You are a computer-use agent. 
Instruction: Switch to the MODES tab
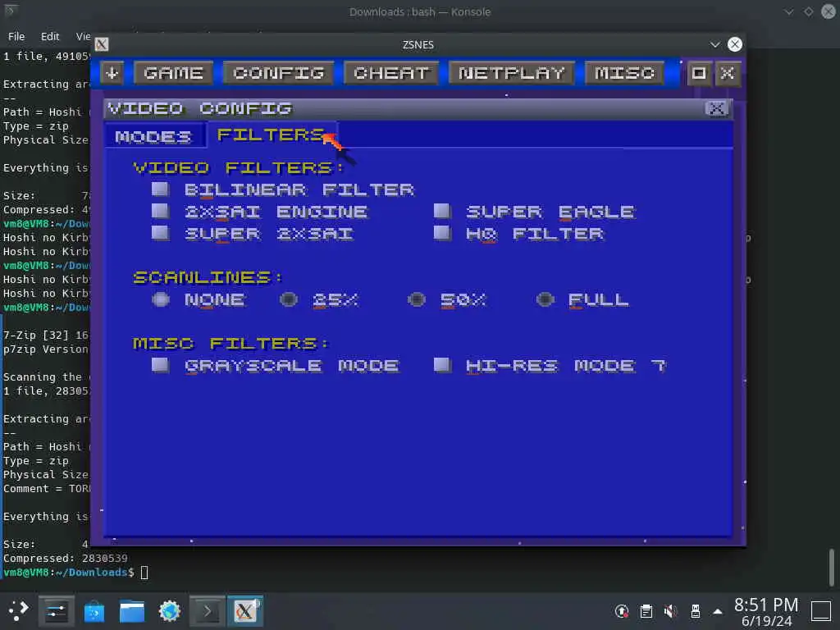153,137
